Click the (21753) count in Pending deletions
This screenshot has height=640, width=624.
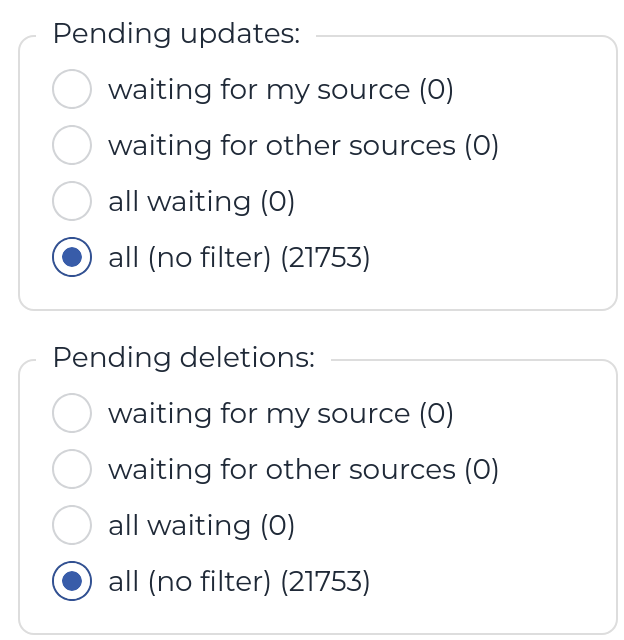(x=325, y=582)
